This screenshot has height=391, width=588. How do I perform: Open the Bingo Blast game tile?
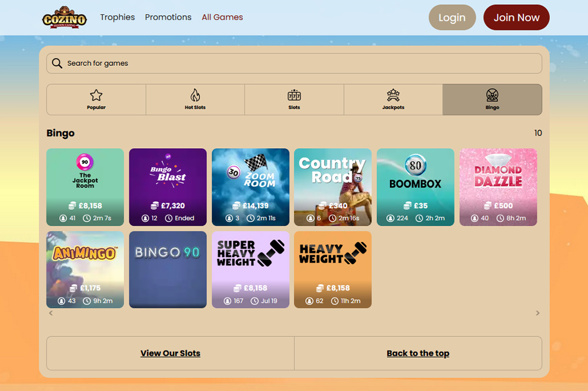(x=168, y=187)
